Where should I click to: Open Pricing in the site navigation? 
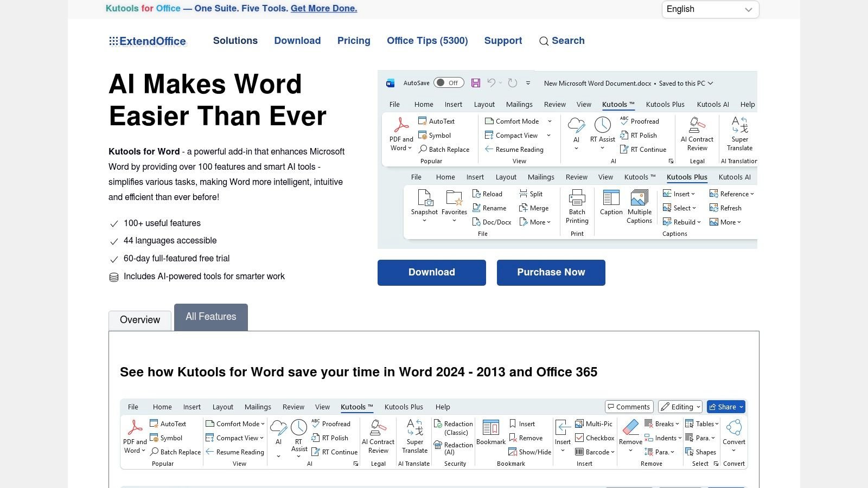(354, 41)
